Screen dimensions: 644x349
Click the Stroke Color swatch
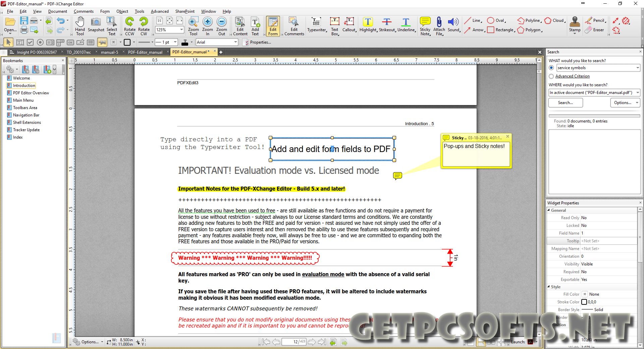pos(584,302)
